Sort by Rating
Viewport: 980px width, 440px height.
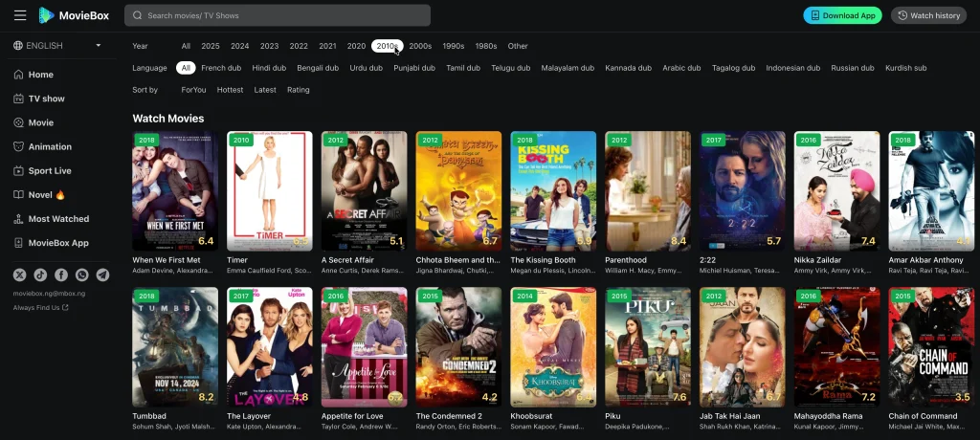[x=299, y=90]
